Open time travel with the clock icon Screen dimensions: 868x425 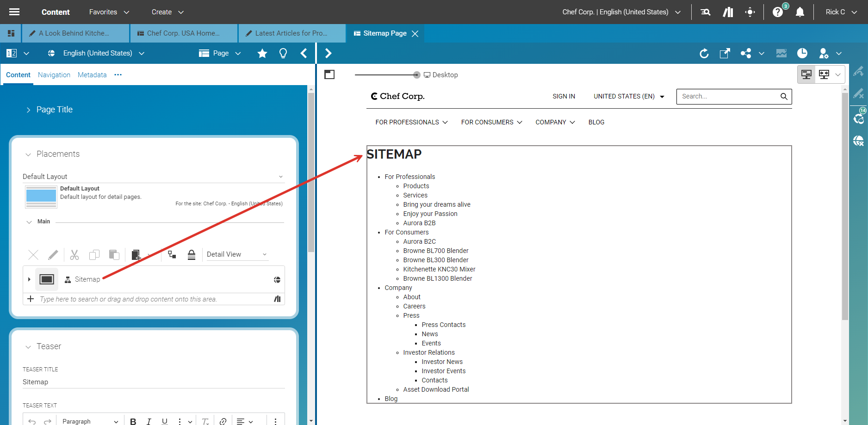802,53
